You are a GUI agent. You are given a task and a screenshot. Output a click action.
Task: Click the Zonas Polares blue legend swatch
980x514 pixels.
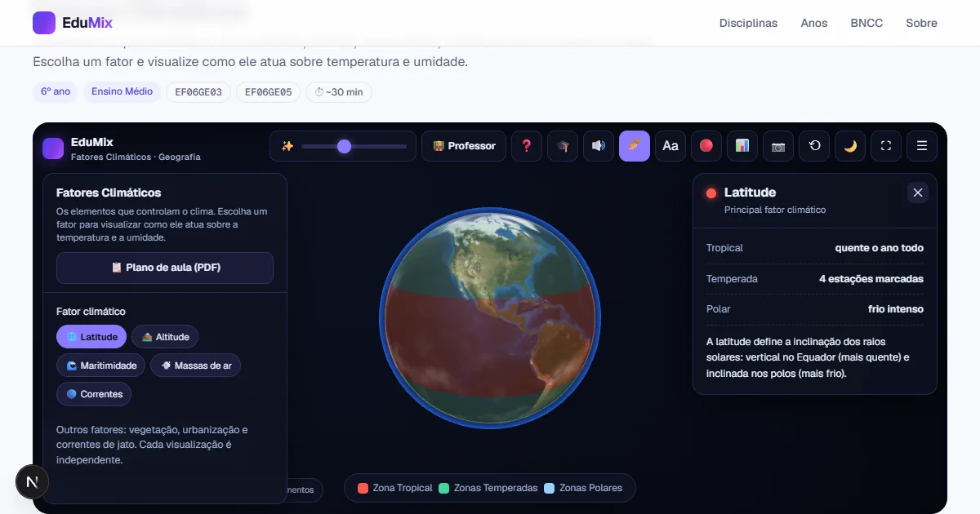point(550,488)
